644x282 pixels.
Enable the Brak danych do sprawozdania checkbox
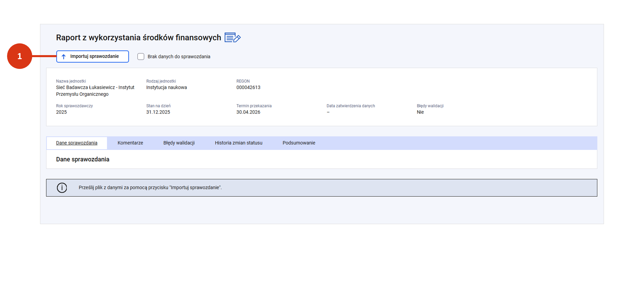pos(141,57)
